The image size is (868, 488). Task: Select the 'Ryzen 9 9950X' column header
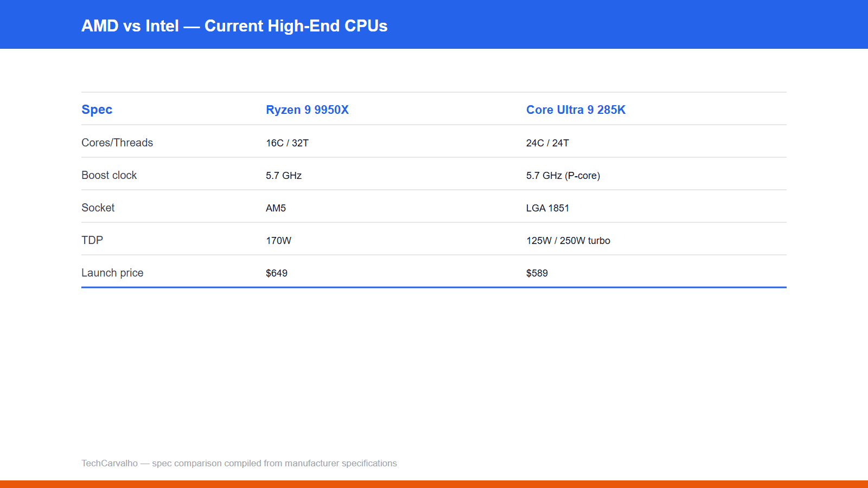coord(307,110)
